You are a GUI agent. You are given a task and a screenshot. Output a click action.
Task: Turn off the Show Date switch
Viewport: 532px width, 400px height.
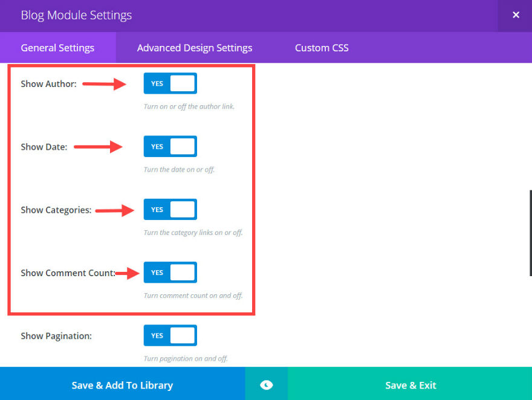(170, 146)
